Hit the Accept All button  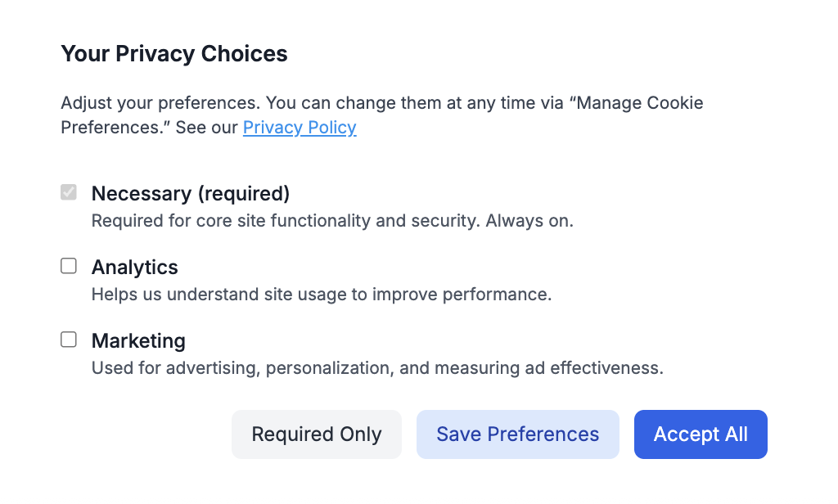[x=701, y=434]
